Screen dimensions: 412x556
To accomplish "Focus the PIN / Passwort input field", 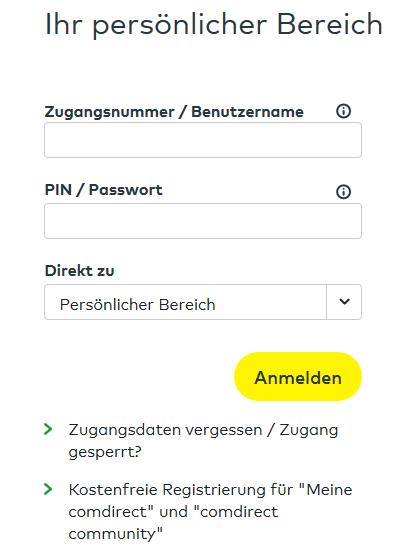I will [x=203, y=221].
